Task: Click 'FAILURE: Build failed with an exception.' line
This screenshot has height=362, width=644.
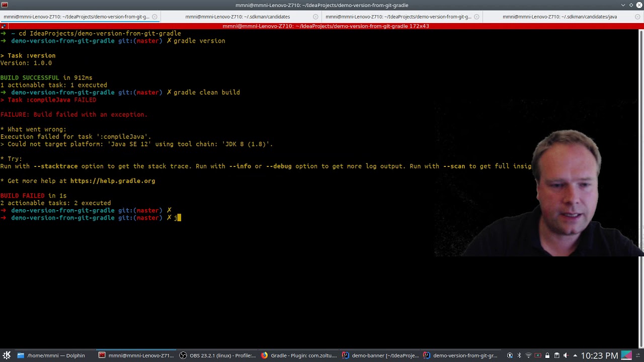Action: click(74, 115)
